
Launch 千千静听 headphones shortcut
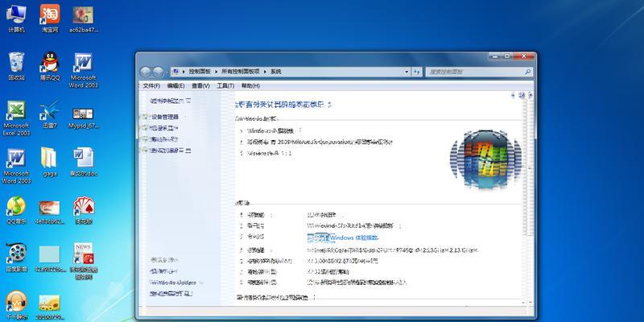pos(16,306)
